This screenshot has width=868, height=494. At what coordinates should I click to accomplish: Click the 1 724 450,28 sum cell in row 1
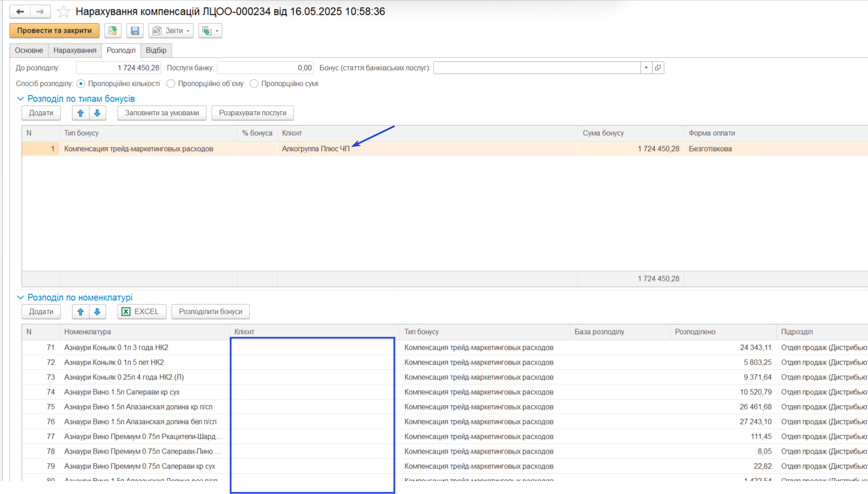point(631,149)
